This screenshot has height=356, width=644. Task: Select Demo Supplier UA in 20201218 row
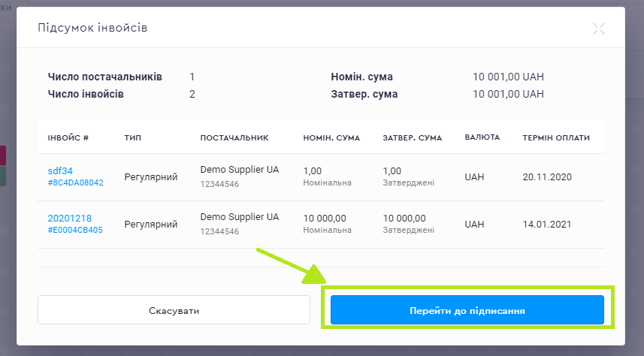(x=239, y=217)
